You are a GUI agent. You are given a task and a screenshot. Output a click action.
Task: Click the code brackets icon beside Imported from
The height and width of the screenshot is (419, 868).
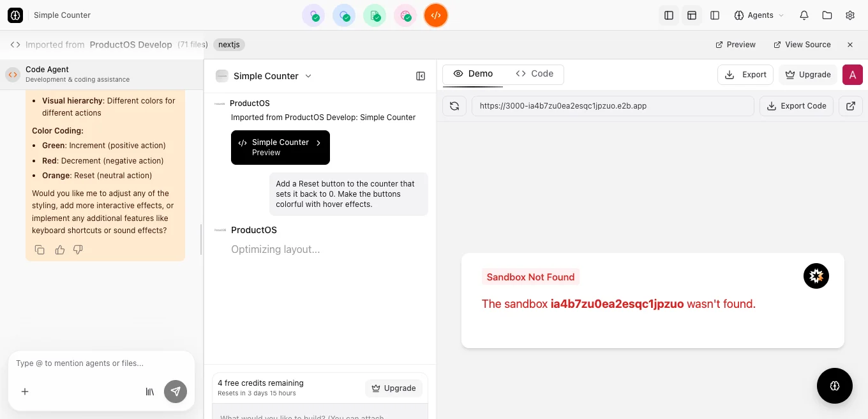15,45
